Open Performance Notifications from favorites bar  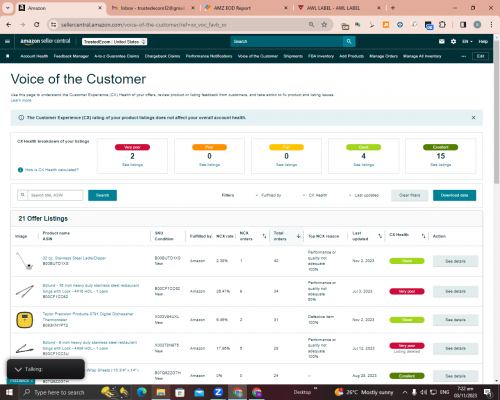pos(209,56)
